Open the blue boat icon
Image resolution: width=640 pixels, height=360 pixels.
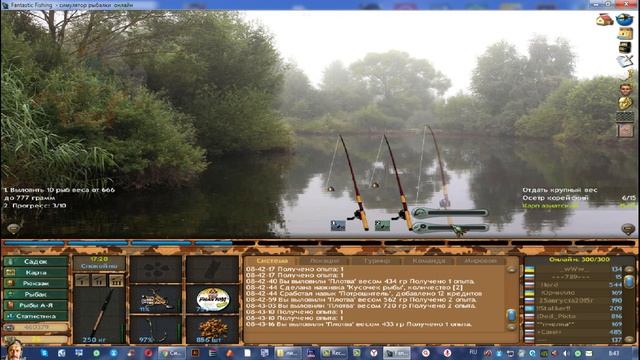pos(624,19)
